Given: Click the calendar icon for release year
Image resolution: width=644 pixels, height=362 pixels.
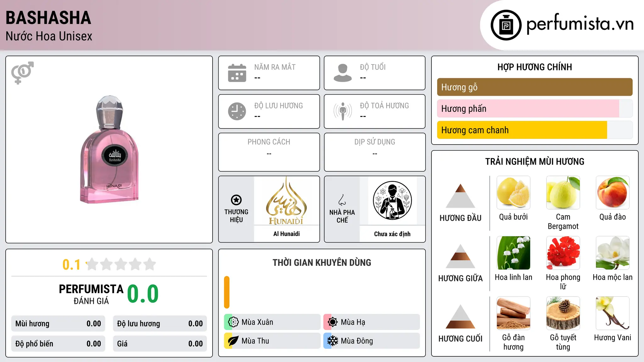Looking at the screenshot, I should click(237, 73).
